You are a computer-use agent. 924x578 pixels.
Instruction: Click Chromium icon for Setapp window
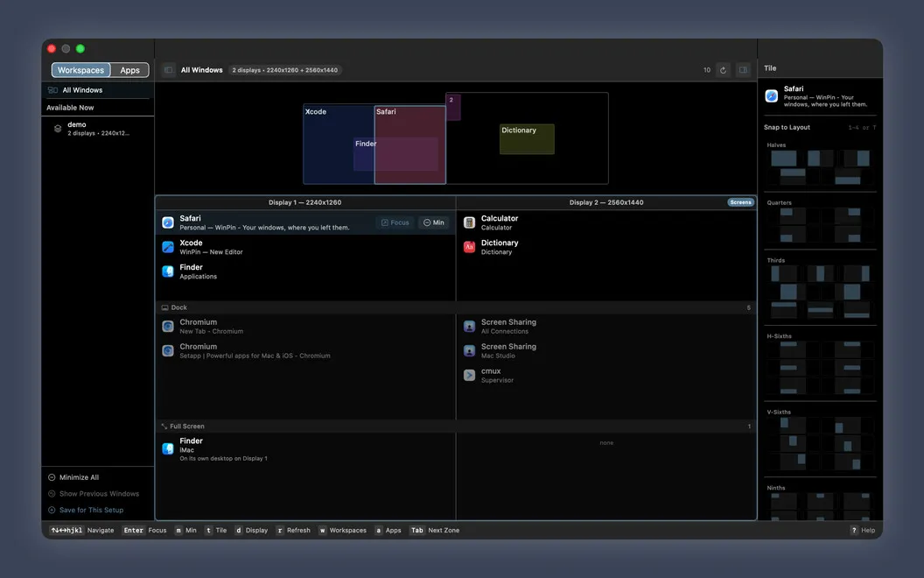pyautogui.click(x=168, y=351)
